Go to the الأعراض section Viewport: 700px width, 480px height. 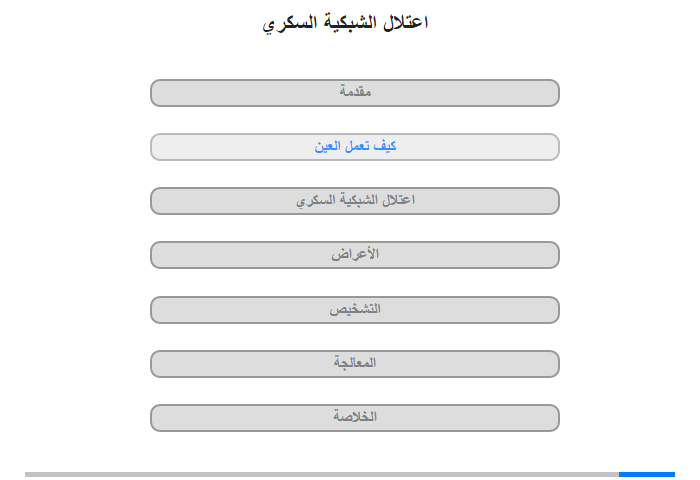click(355, 255)
